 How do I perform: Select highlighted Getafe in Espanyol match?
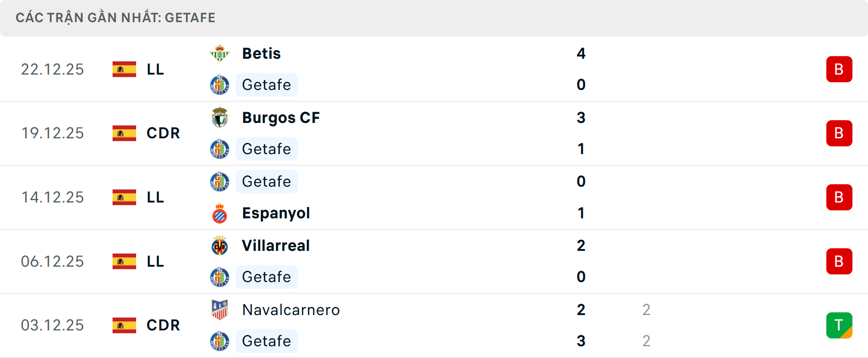[266, 182]
